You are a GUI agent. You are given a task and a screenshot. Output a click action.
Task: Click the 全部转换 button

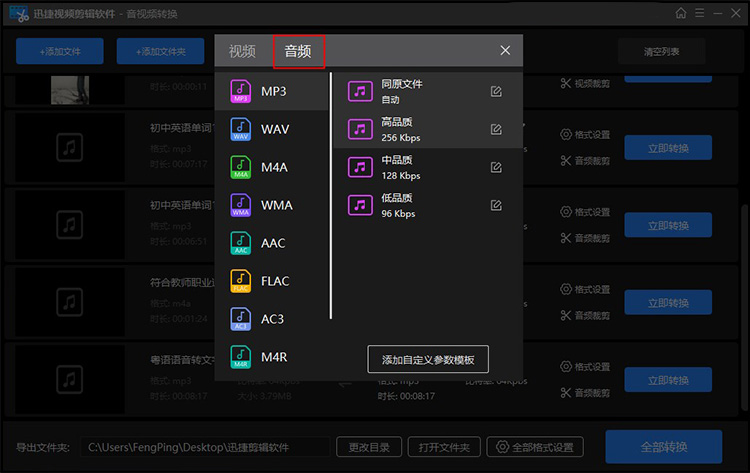664,447
